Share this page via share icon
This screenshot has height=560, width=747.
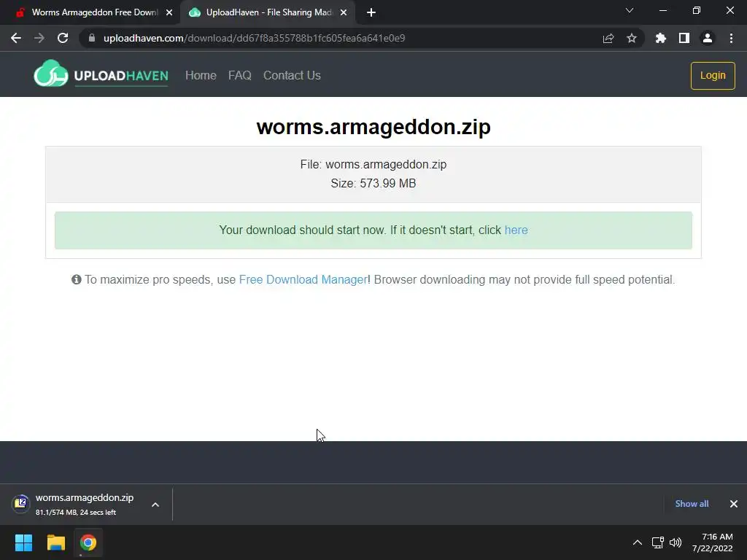pos(608,38)
